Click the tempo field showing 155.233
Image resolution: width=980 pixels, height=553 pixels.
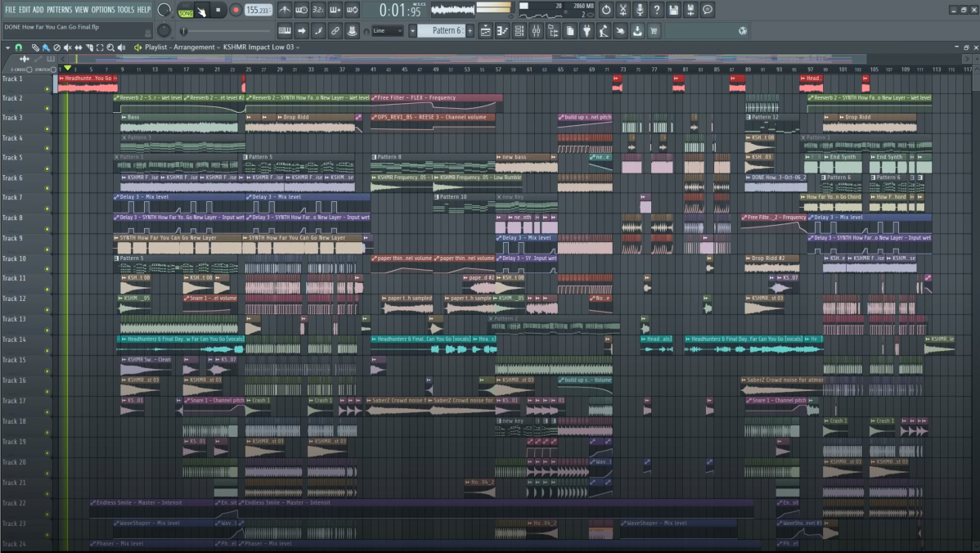coord(258,10)
